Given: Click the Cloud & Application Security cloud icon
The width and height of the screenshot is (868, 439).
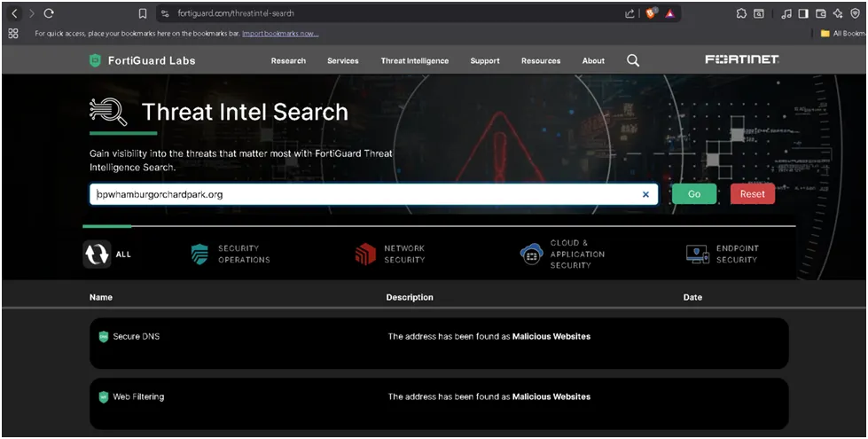Looking at the screenshot, I should click(531, 255).
